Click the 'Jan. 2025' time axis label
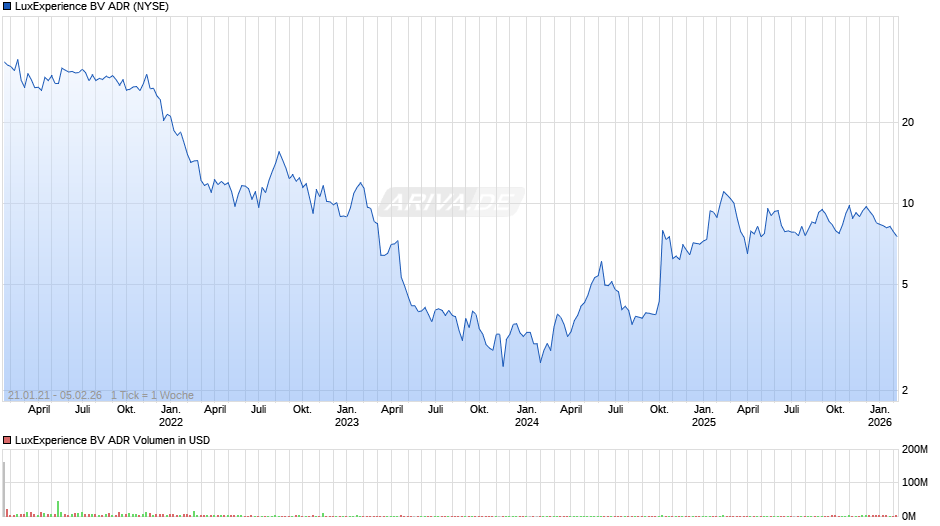This screenshot has width=940, height=526. click(x=704, y=416)
